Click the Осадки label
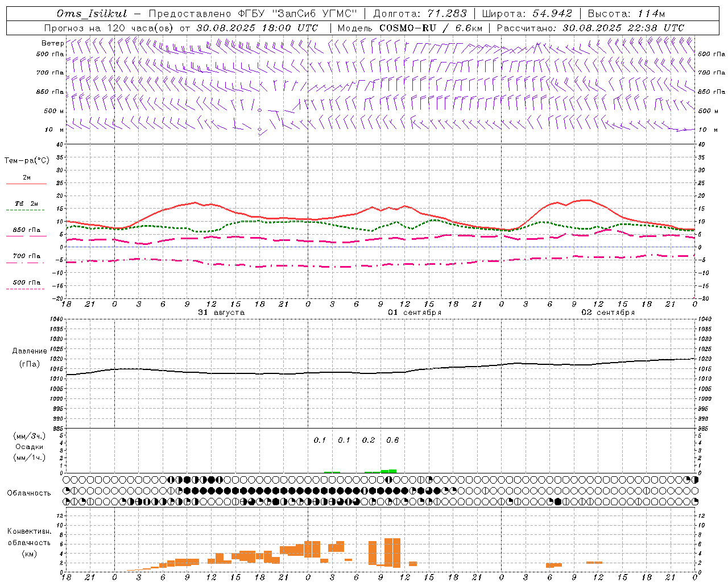Image resolution: width=728 pixels, height=582 pixels. pyautogui.click(x=29, y=447)
